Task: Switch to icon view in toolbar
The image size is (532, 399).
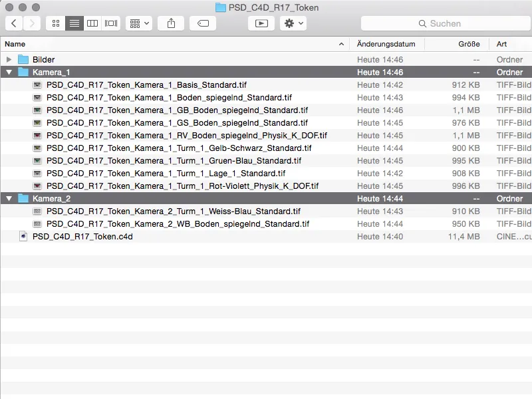Action: [x=56, y=23]
